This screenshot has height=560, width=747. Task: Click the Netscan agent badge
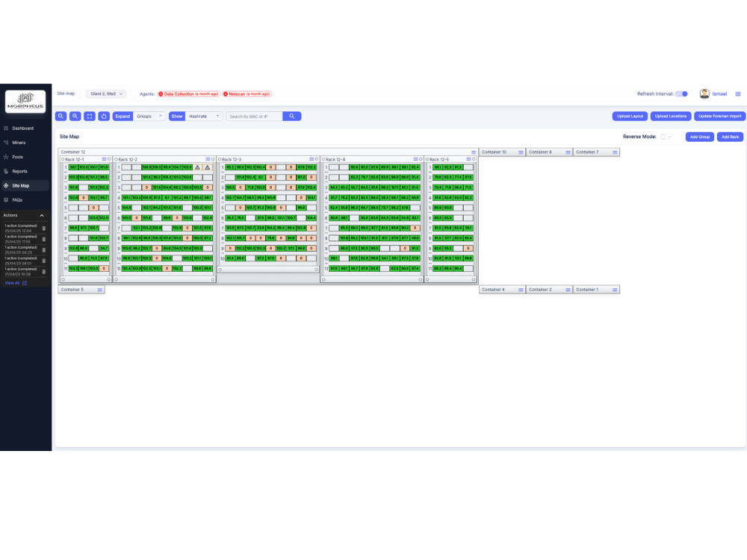pyautogui.click(x=247, y=94)
